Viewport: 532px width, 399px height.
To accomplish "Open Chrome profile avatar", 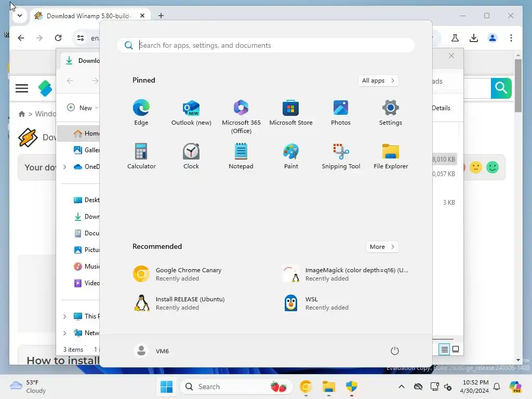I will 493,38.
